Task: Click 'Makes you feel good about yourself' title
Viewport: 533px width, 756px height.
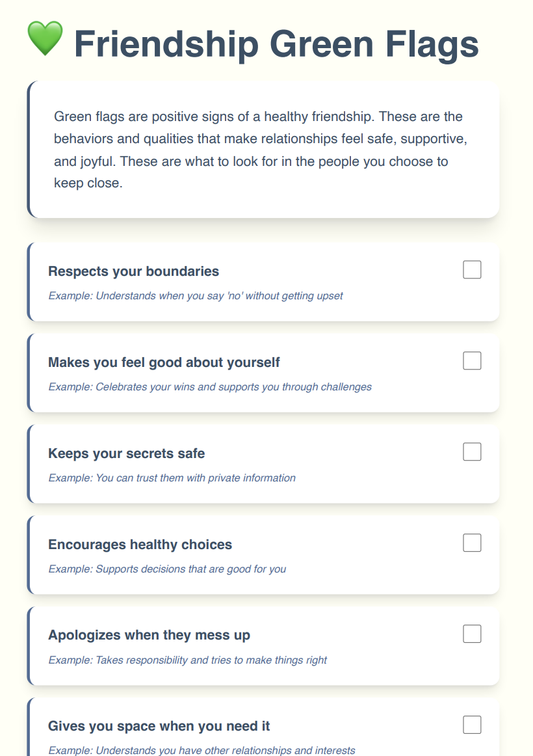Action: (164, 362)
